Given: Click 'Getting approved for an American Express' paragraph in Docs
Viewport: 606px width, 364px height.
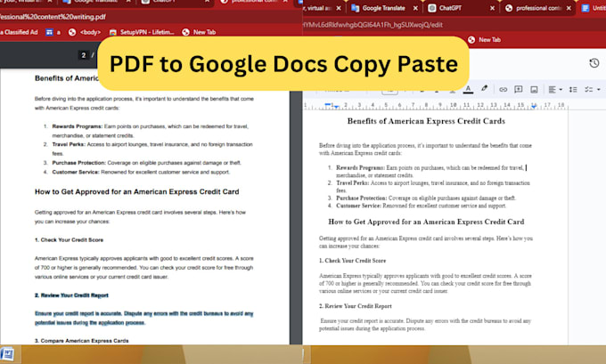Looking at the screenshot, I should click(x=425, y=242).
